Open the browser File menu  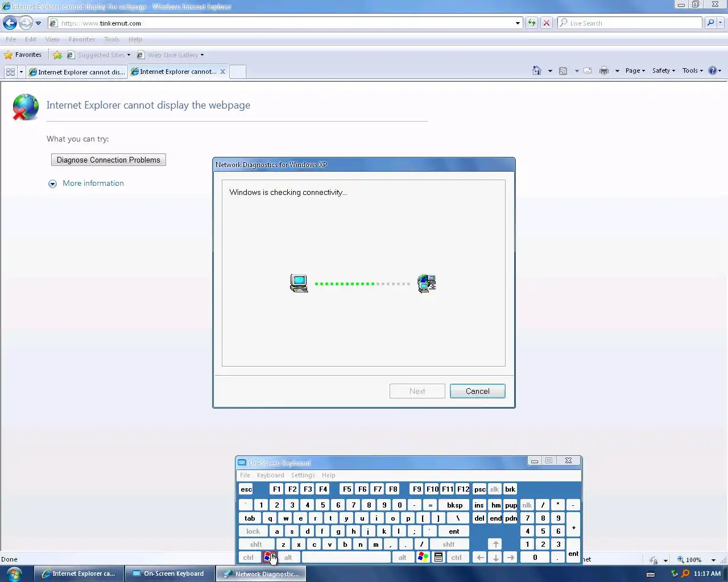11,39
